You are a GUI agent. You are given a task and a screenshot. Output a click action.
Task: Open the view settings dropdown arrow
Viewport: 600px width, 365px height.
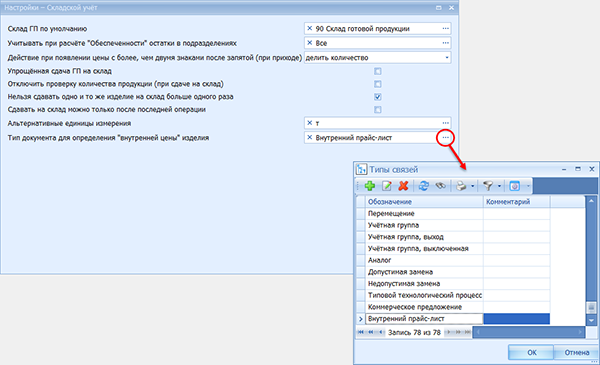[x=528, y=186]
